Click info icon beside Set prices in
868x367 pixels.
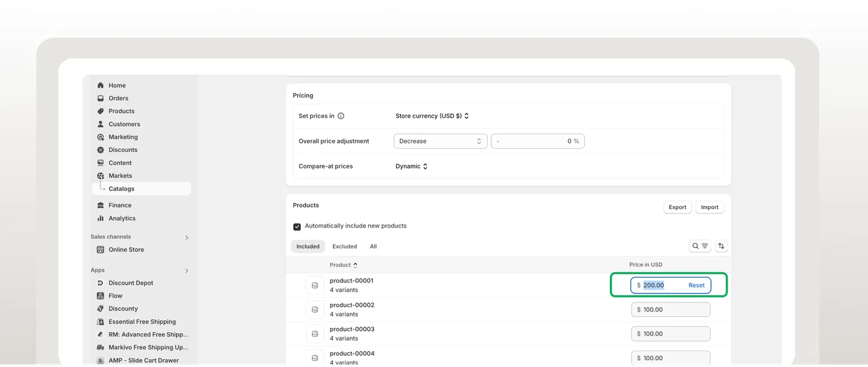[x=341, y=116]
